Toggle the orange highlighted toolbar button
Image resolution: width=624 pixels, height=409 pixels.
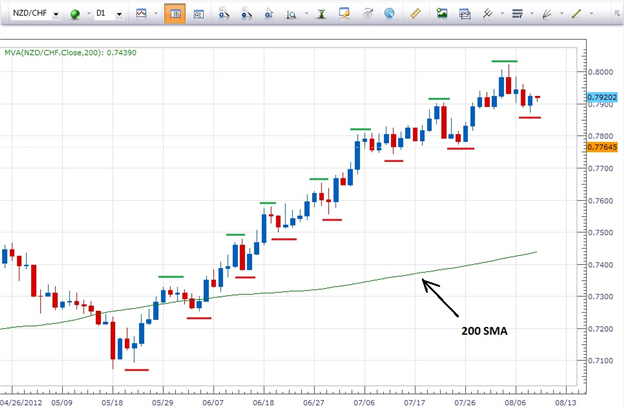174,15
